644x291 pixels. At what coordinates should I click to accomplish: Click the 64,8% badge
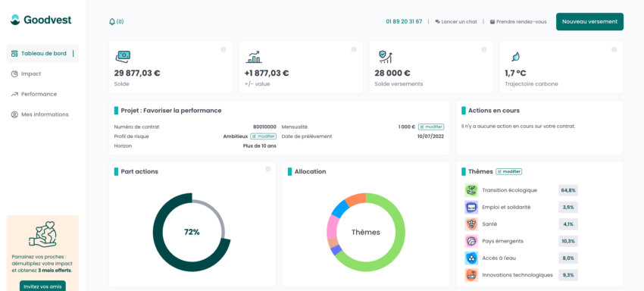coord(568,190)
